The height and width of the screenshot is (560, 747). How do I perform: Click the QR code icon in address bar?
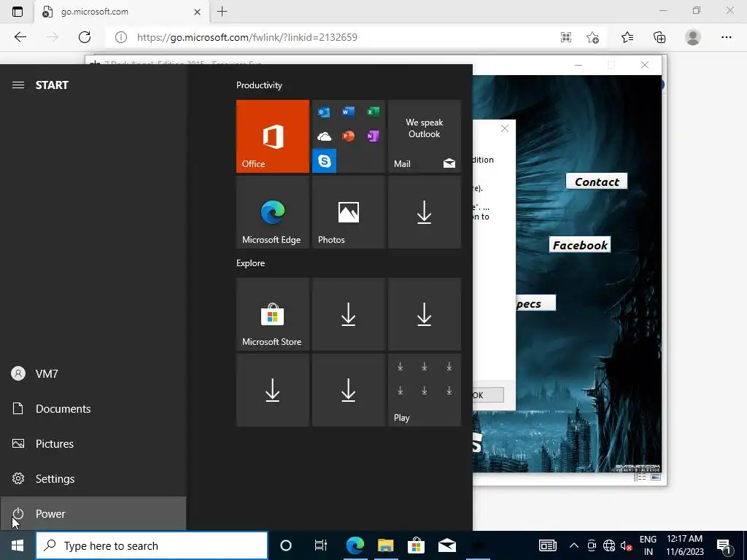pyautogui.click(x=566, y=37)
